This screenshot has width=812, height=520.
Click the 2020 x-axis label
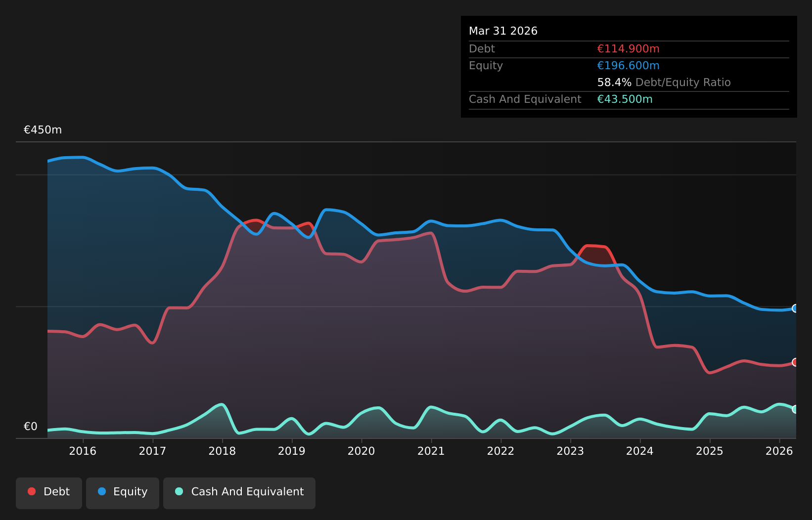361,451
